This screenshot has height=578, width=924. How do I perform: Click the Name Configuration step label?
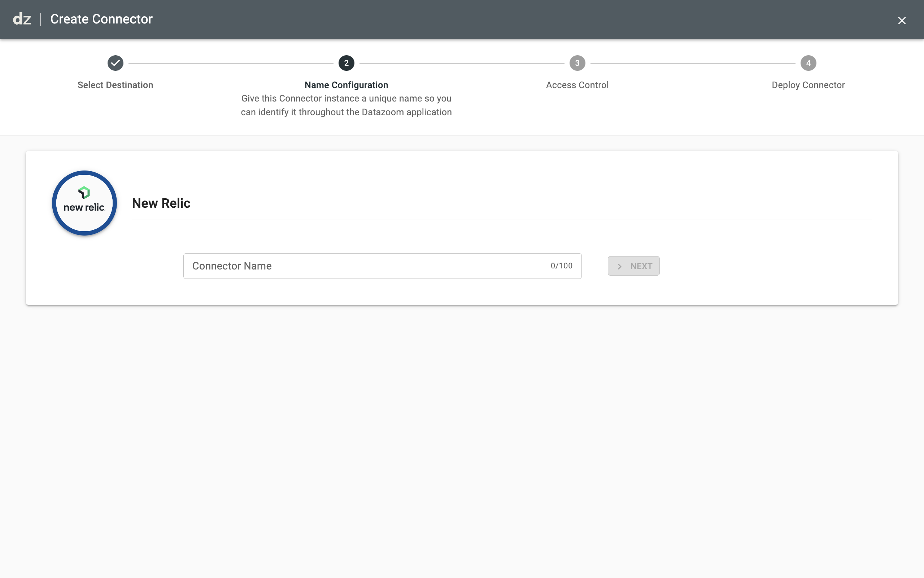(x=346, y=85)
